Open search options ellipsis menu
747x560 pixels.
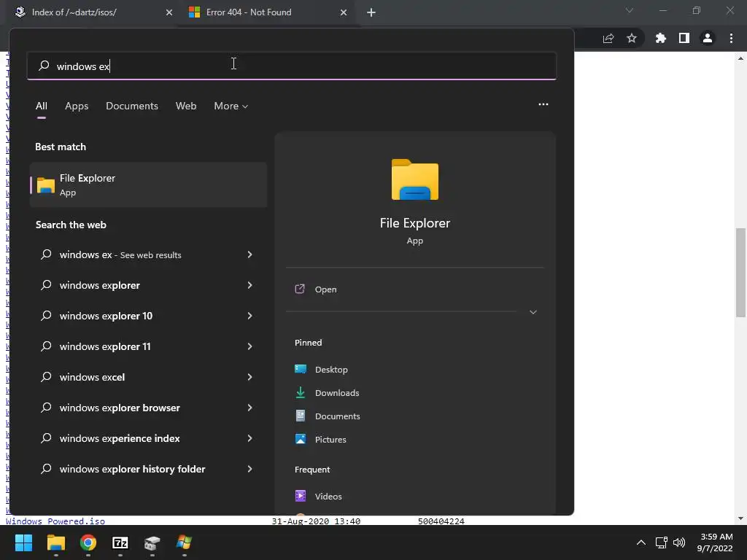click(x=543, y=104)
